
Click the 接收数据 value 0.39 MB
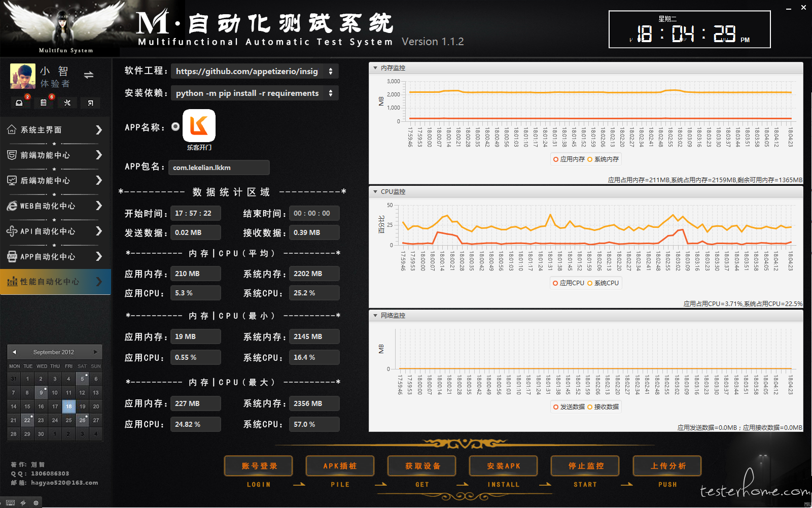click(x=314, y=232)
